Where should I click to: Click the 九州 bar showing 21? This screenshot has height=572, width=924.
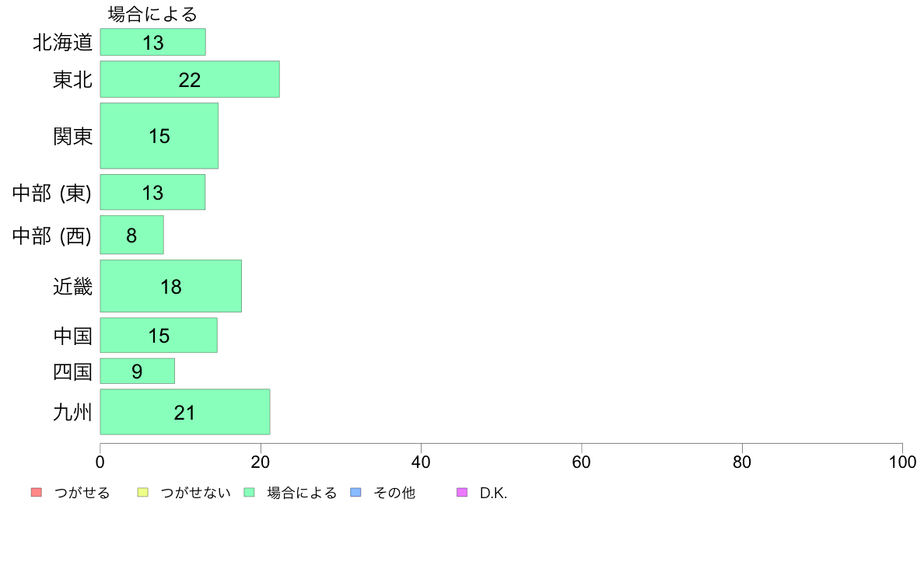click(x=185, y=412)
